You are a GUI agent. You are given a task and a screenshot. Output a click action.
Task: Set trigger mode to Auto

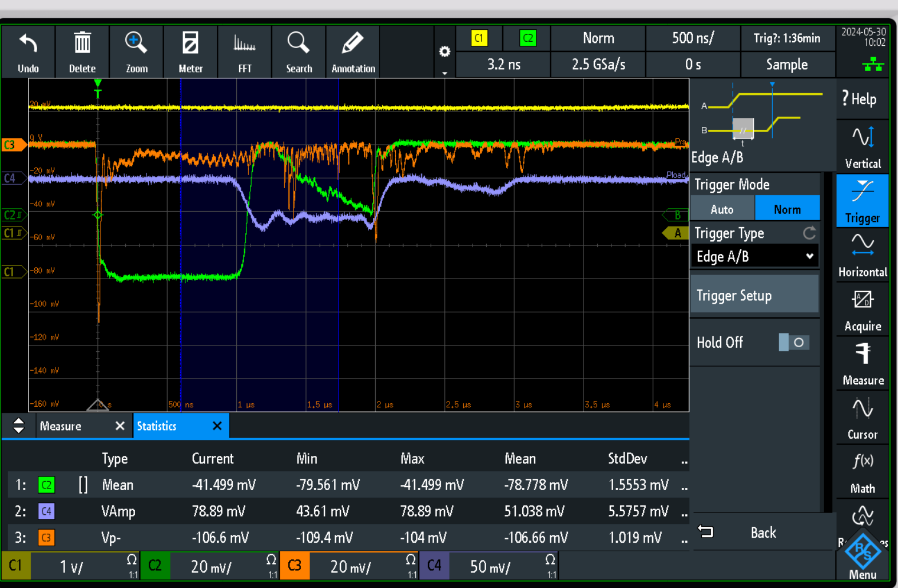pos(722,209)
